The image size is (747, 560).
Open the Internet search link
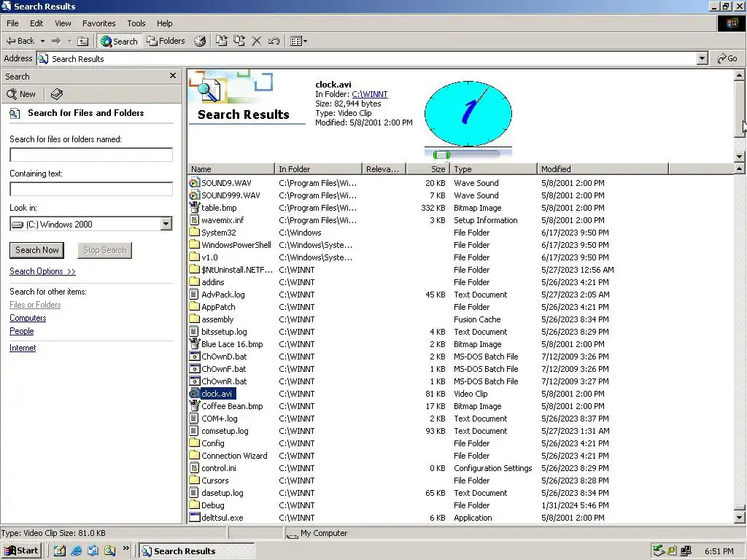(23, 348)
